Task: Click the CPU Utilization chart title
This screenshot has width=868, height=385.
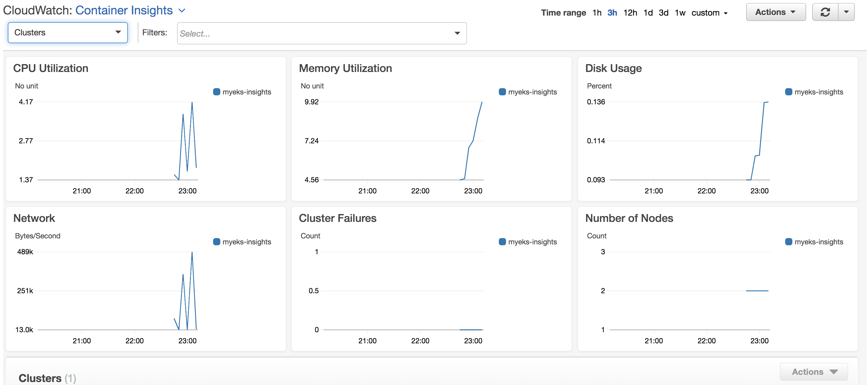Action: pyautogui.click(x=50, y=68)
